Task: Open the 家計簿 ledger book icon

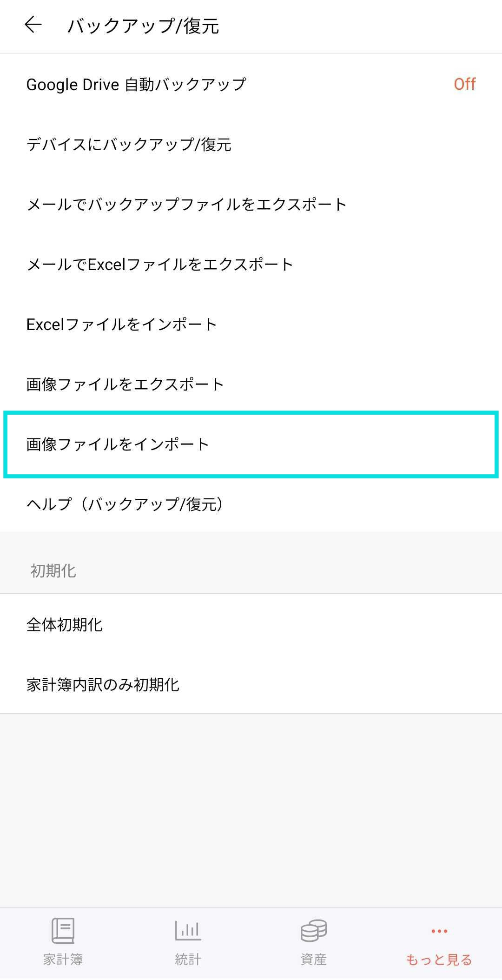Action: point(63,930)
